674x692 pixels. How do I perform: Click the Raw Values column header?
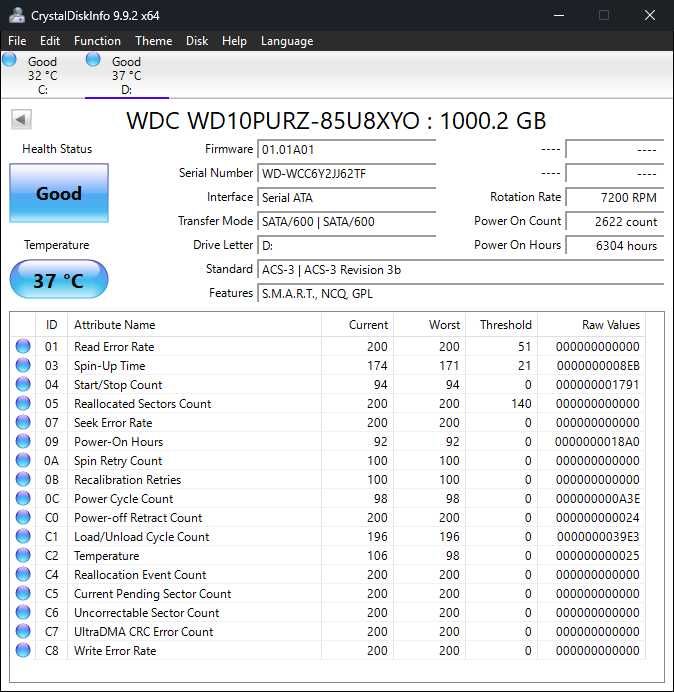click(x=591, y=325)
